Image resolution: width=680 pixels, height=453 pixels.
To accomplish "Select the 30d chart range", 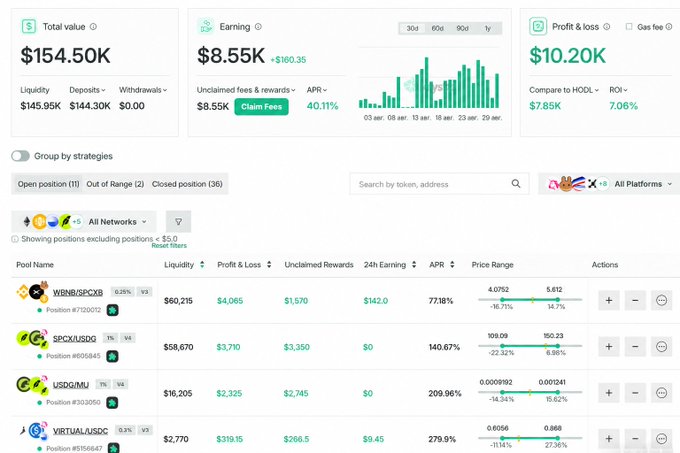I will click(x=412, y=28).
